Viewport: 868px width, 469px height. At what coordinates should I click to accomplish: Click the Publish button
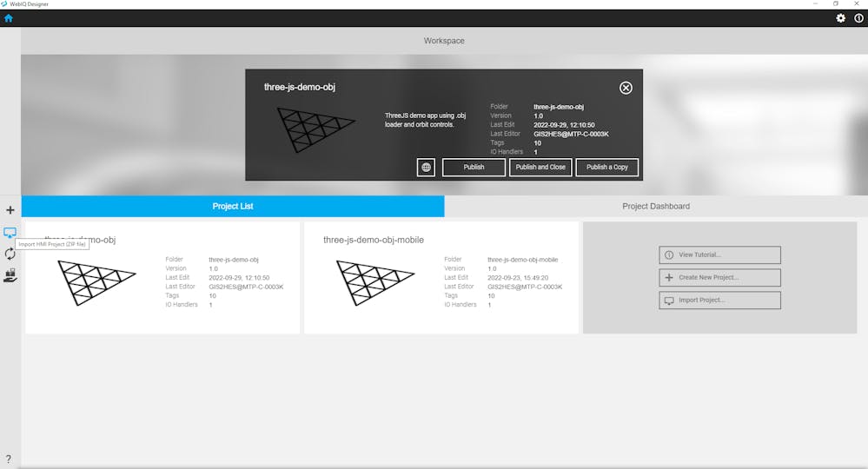pyautogui.click(x=474, y=167)
